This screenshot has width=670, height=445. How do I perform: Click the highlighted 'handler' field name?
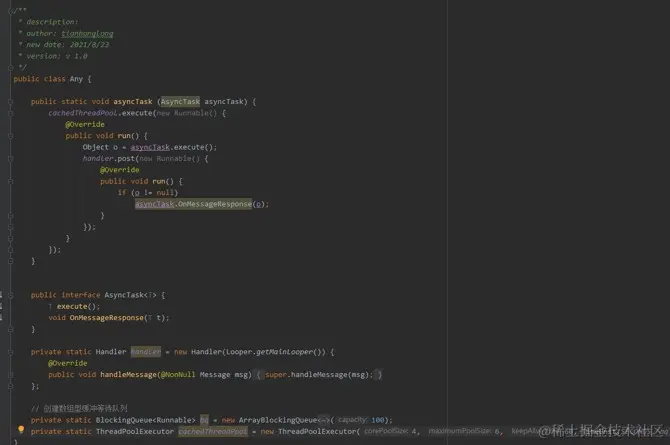(x=146, y=351)
